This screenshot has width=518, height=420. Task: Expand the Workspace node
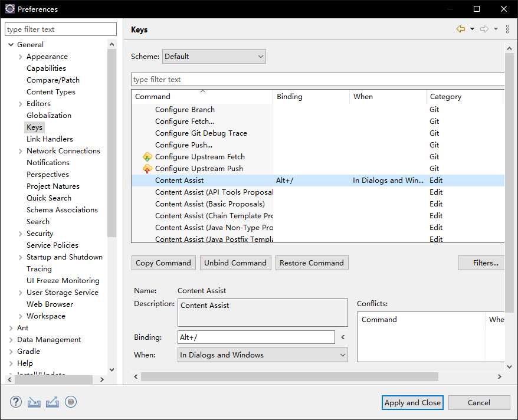pyautogui.click(x=21, y=316)
